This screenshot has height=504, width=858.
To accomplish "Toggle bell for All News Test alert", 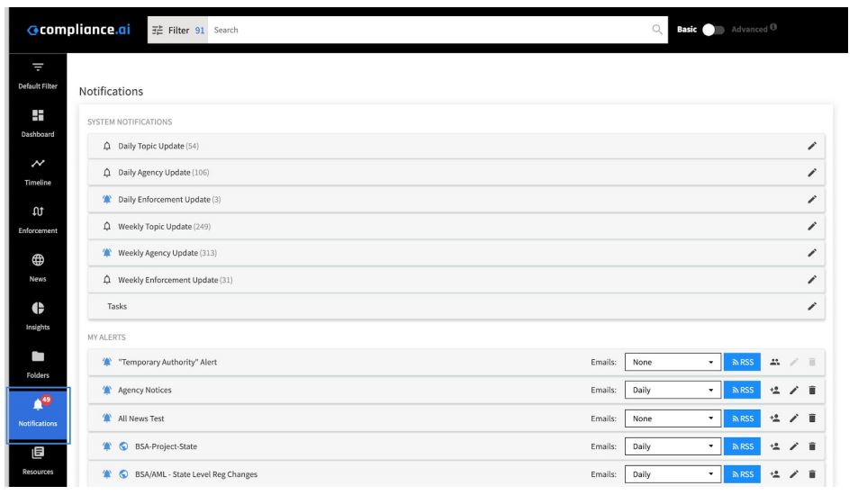I will click(107, 418).
